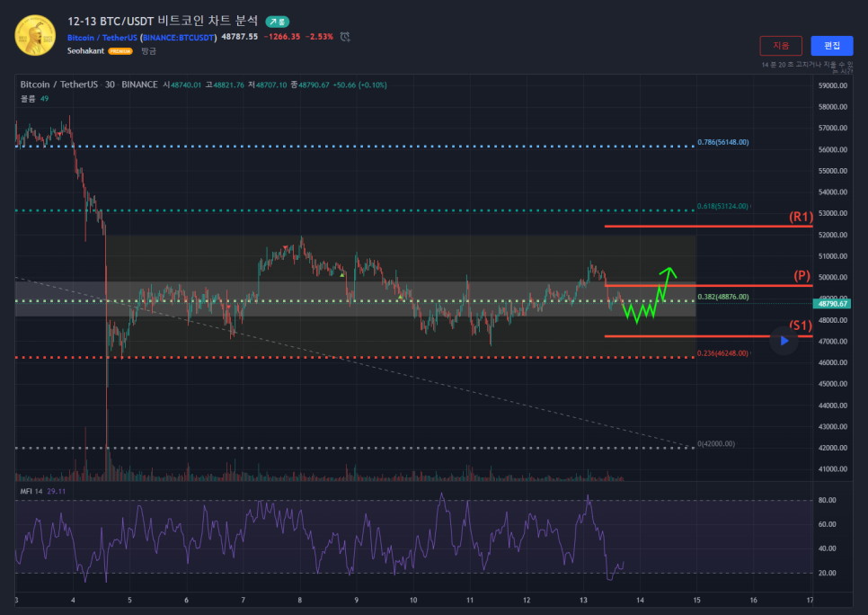This screenshot has height=615, width=868.
Task: Click the orange PREMIUM badge
Action: [x=120, y=51]
